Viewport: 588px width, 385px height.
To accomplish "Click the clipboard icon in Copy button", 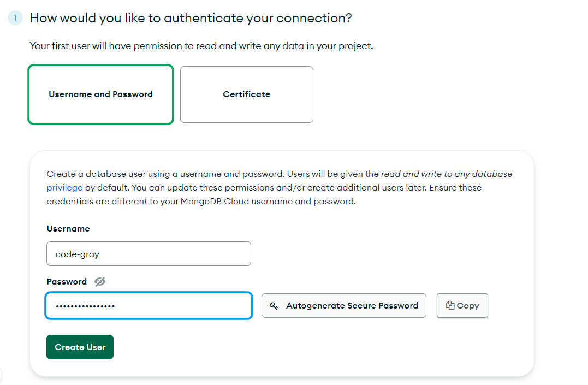I will click(450, 306).
